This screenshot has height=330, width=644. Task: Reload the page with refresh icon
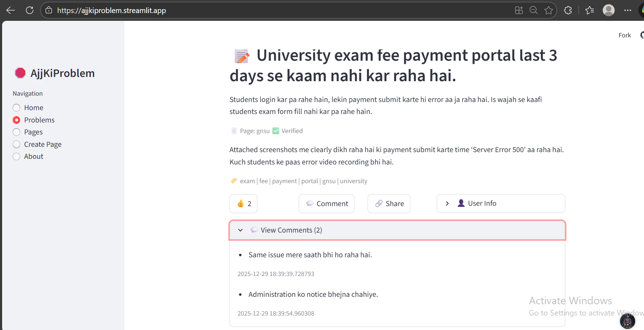(30, 10)
